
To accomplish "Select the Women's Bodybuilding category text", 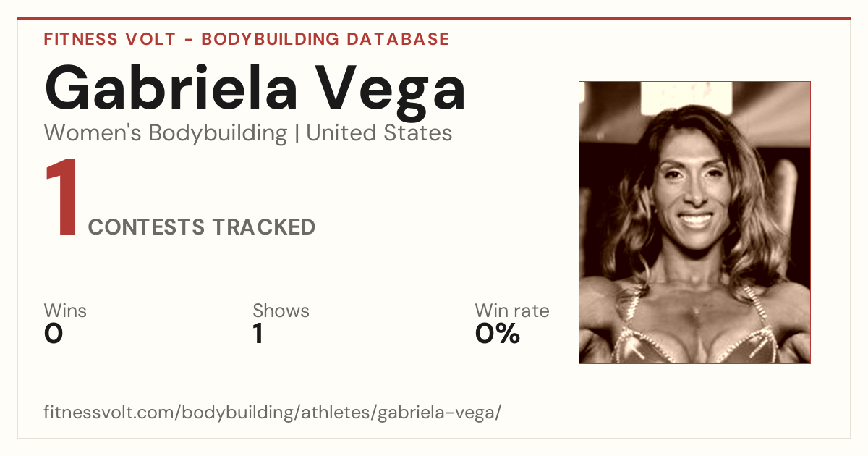I will [x=166, y=133].
